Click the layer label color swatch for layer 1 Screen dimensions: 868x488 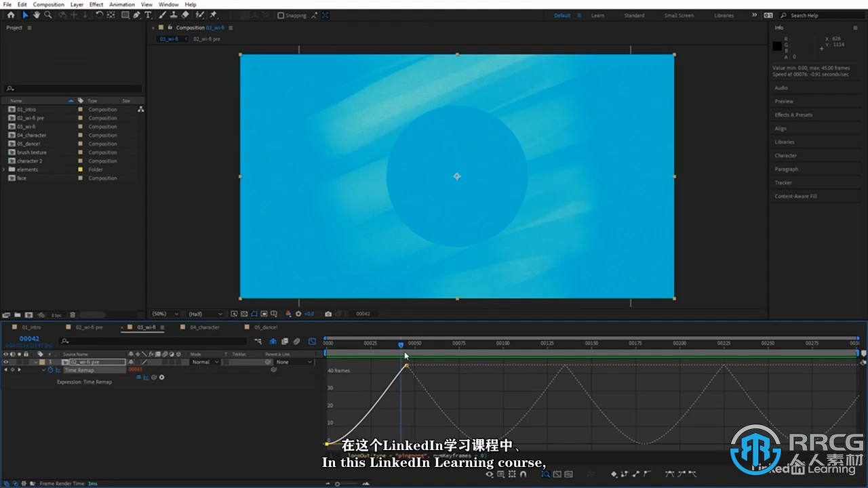pos(42,362)
